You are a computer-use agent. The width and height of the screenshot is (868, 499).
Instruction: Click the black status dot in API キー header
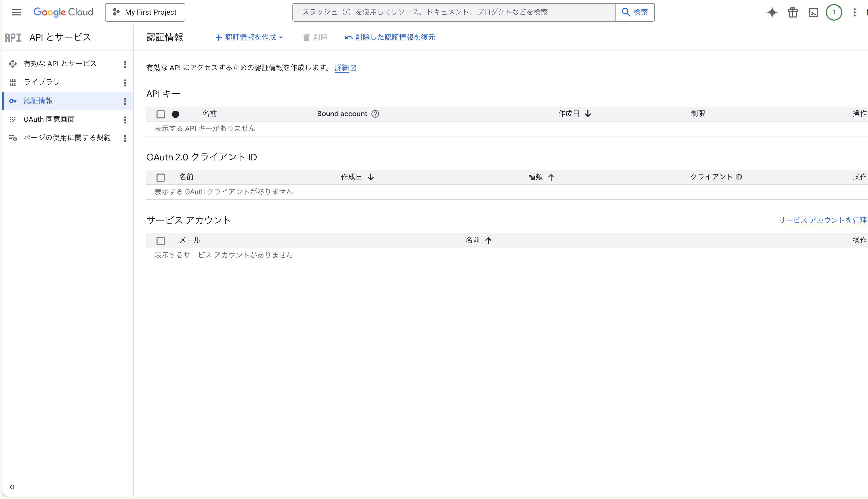click(x=175, y=114)
